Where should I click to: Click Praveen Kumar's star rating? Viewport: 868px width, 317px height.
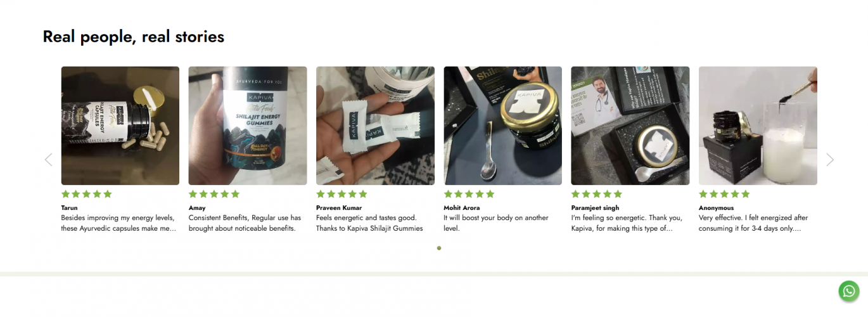click(341, 194)
